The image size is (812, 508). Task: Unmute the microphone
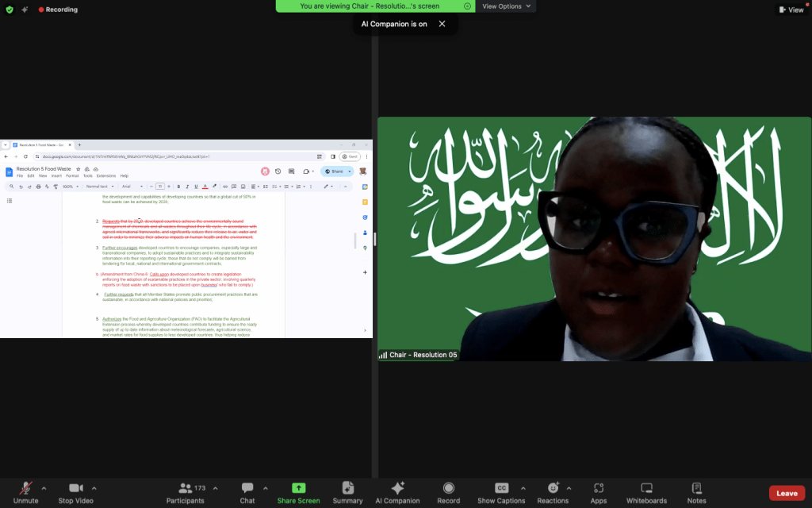click(25, 492)
